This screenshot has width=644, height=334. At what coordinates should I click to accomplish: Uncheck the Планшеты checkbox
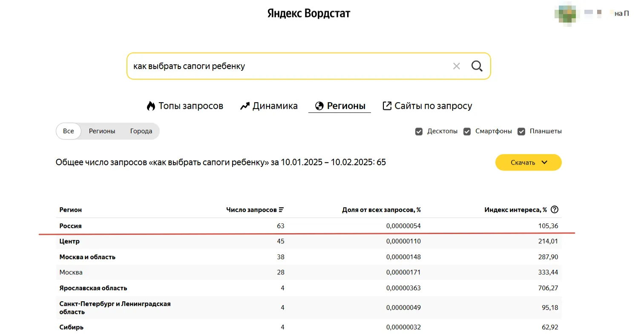tap(521, 131)
